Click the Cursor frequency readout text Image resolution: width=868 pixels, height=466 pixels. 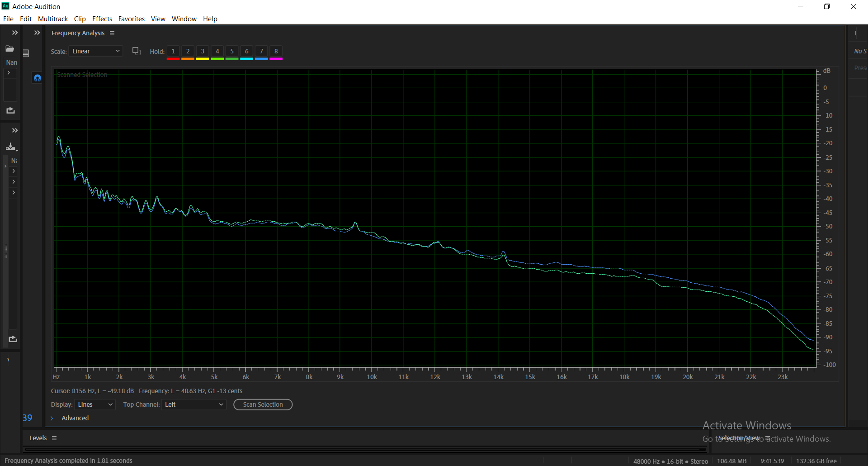92,391
